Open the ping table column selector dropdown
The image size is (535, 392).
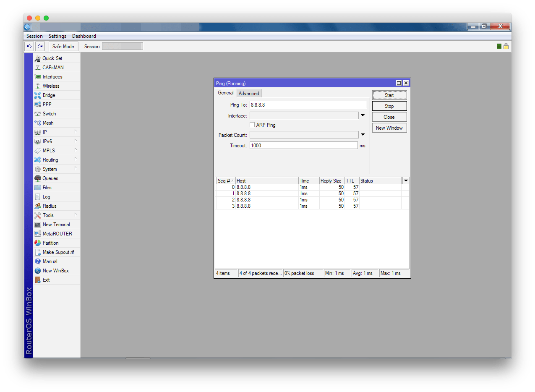click(x=405, y=180)
